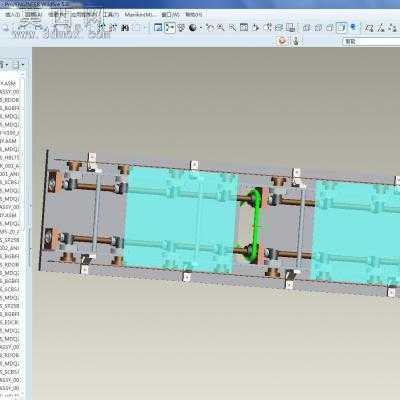This screenshot has height=400, width=400.
Task: Click the Refit view icon
Action: (244, 28)
